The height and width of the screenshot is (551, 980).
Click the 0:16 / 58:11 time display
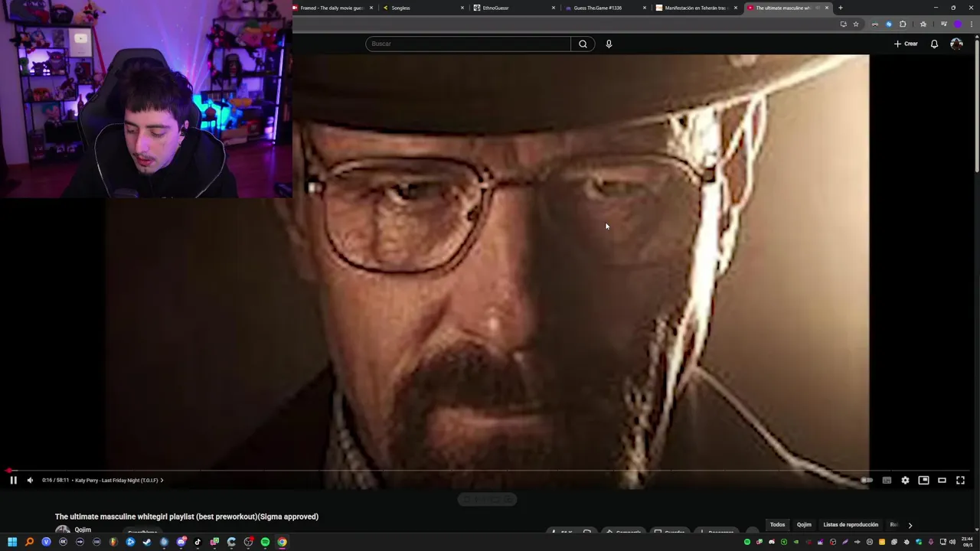coord(55,480)
